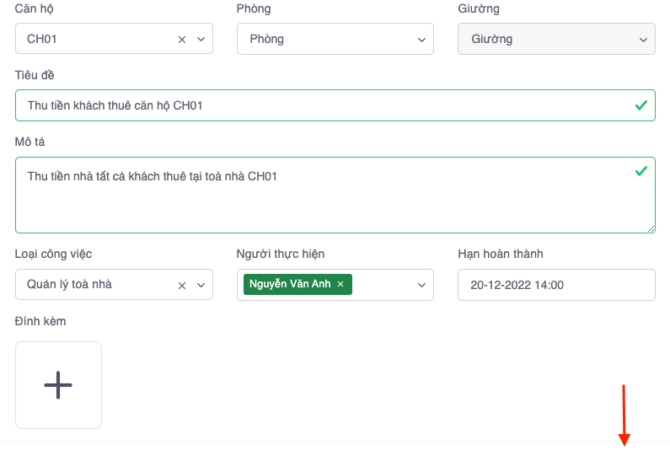This screenshot has height=450, width=670.
Task: Expand the Loại công việc chevron
Action: 201,285
